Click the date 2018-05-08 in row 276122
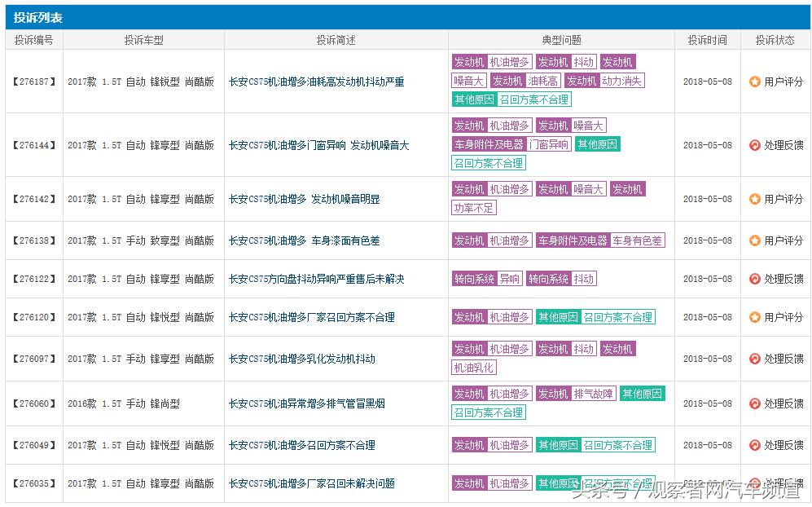This screenshot has height=507, width=812. (708, 279)
